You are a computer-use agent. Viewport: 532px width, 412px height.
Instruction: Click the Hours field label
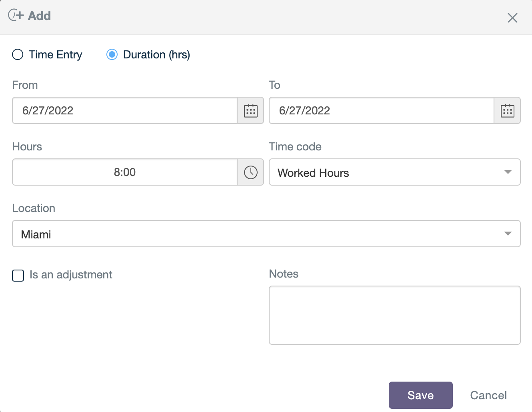tap(27, 147)
